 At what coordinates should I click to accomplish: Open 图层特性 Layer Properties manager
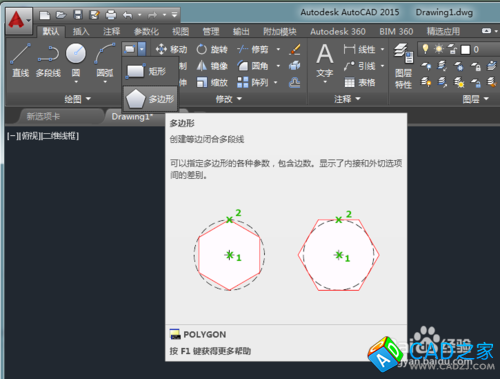[404, 66]
